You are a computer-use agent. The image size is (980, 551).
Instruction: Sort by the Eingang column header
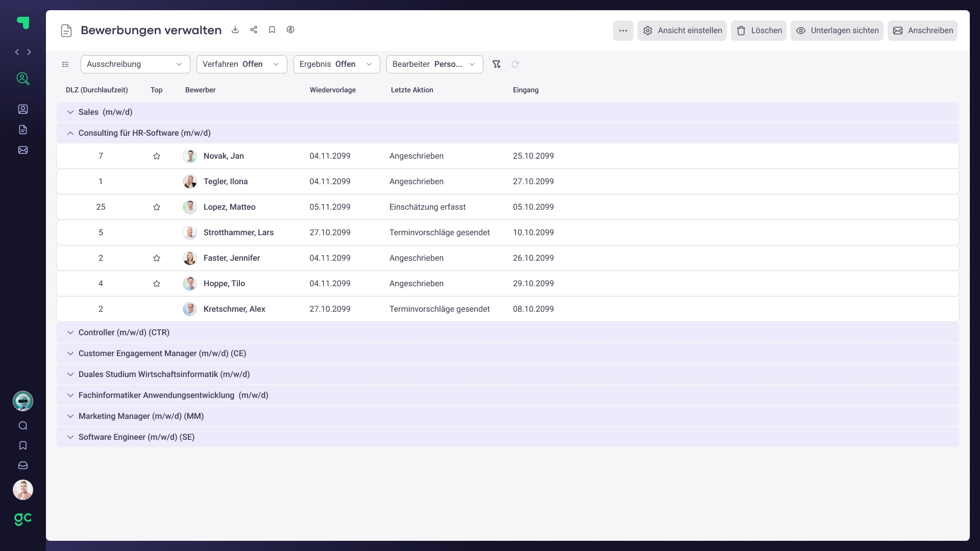pyautogui.click(x=525, y=90)
